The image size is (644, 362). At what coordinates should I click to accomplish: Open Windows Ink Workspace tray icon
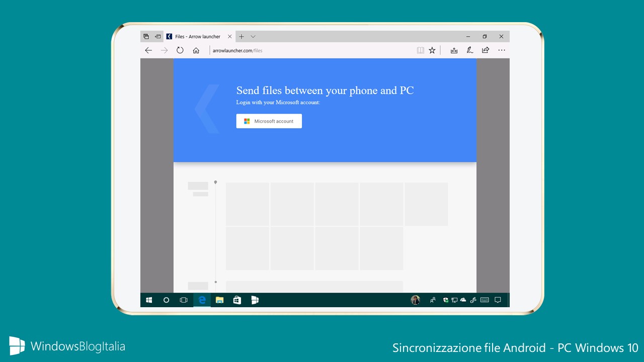tap(473, 300)
